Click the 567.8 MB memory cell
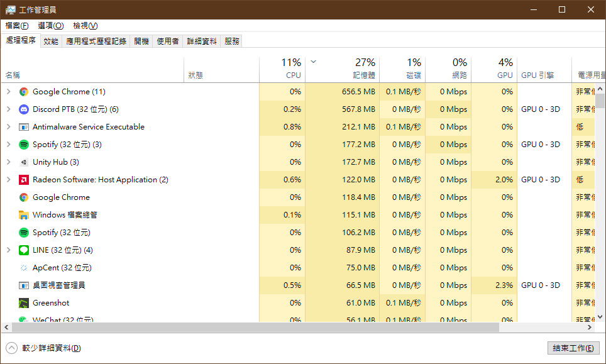Screen dimensions: 606x364 (x=343, y=109)
